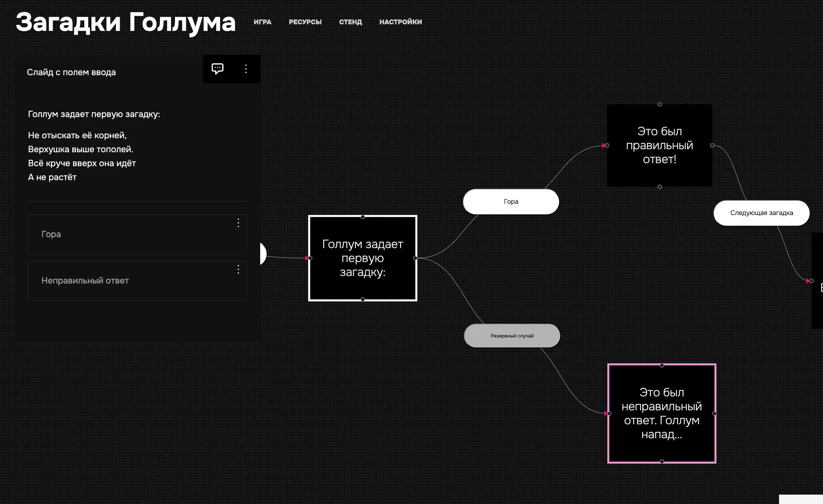
Task: Open options menu for Гора answer
Action: coord(238,223)
